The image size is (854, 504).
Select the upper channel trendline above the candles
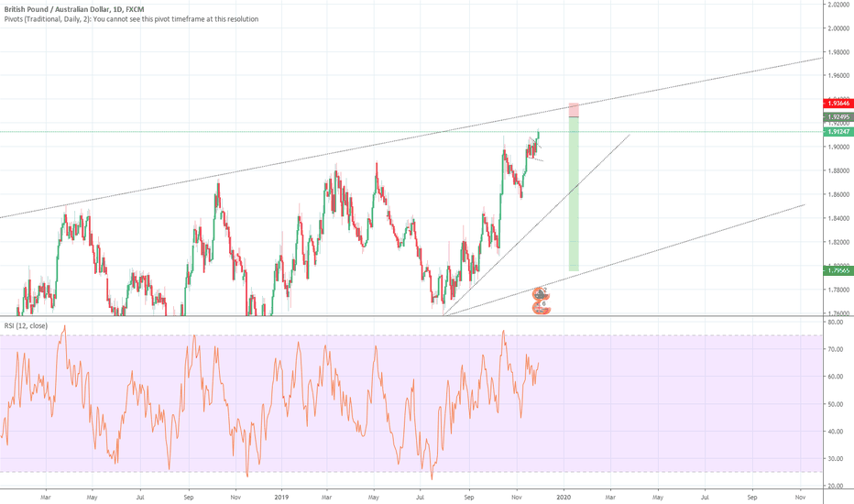point(275,163)
